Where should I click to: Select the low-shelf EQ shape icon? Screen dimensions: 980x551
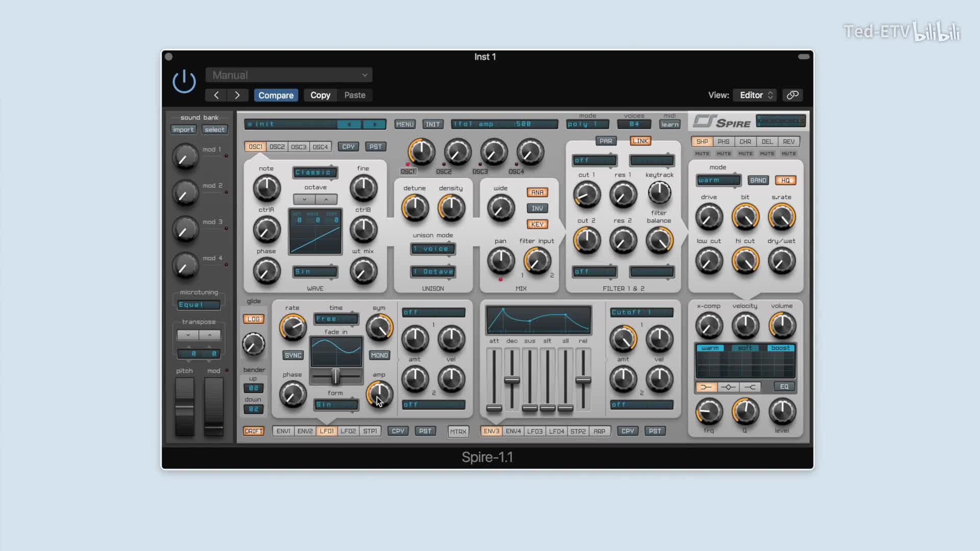pos(706,387)
